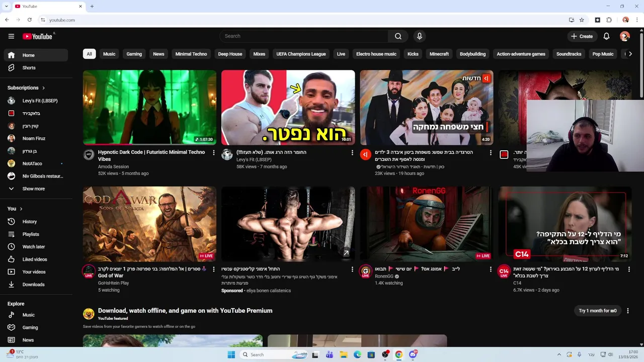Open options menu for Levy's Fit video
The height and width of the screenshot is (362, 644).
[352, 152]
